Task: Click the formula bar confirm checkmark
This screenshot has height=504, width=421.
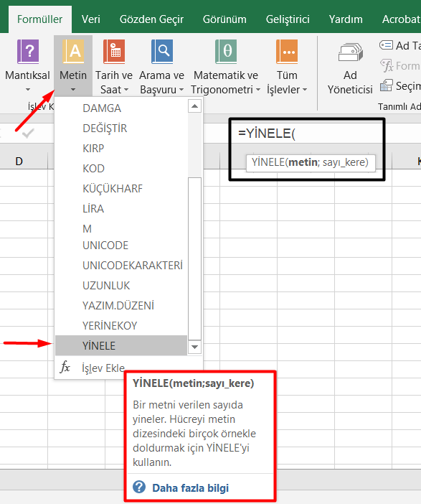Action: tap(28, 133)
